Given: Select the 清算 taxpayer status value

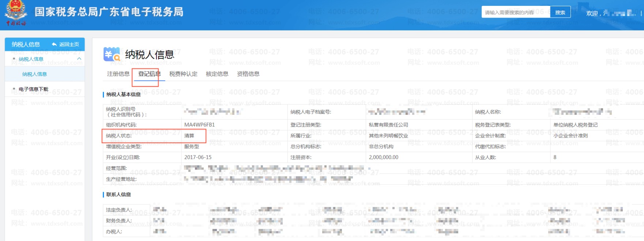Looking at the screenshot, I should pyautogui.click(x=189, y=136).
